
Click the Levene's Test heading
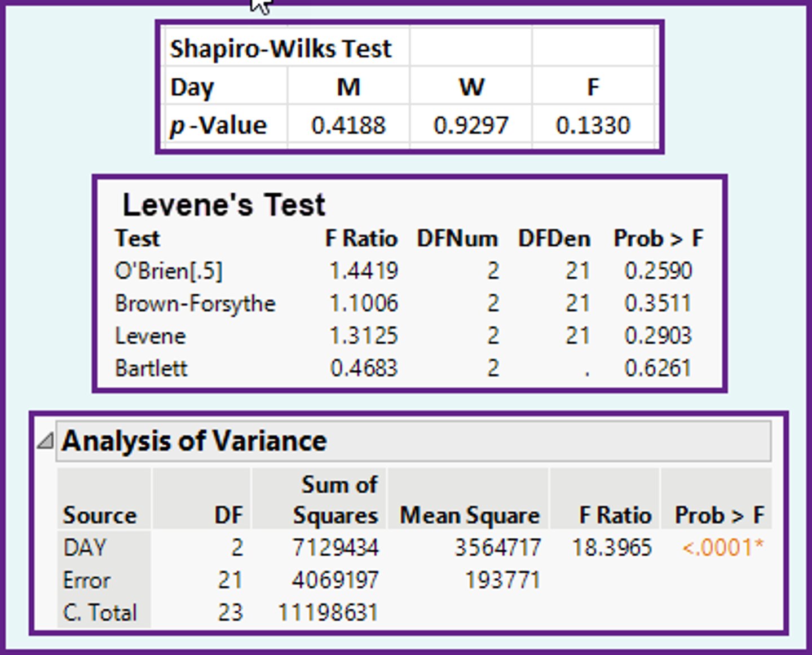pos(224,204)
